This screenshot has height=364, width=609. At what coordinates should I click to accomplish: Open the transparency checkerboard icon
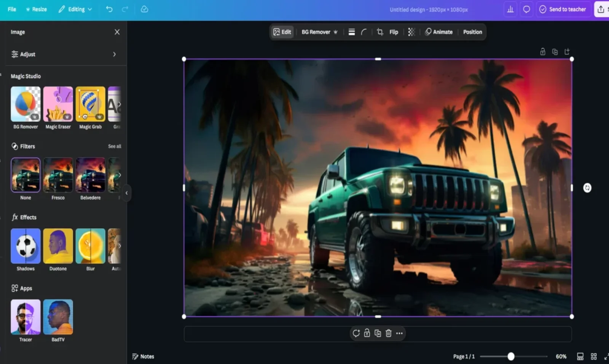coord(411,32)
